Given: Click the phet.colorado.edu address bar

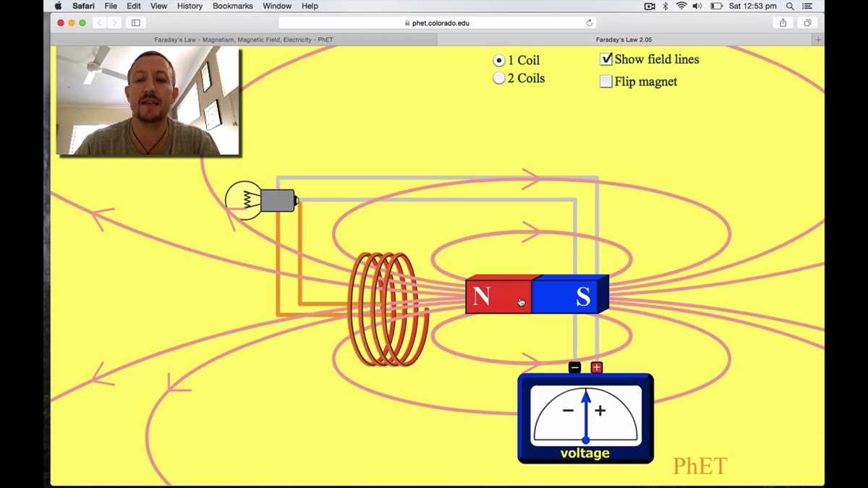Looking at the screenshot, I should pyautogui.click(x=437, y=23).
